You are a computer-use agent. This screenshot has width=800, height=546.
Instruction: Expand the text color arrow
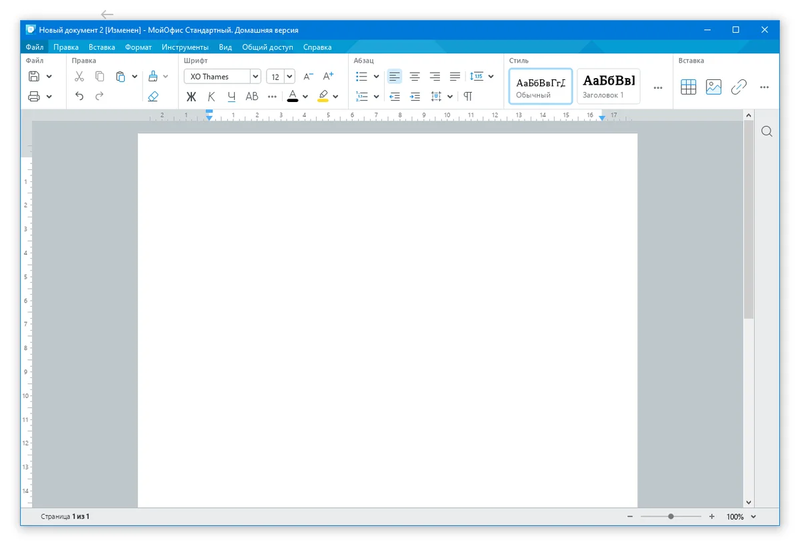[305, 96]
